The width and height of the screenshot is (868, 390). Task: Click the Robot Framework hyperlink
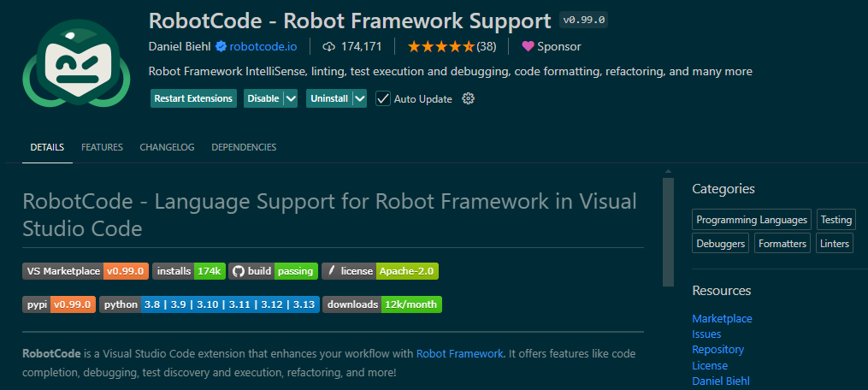459,353
